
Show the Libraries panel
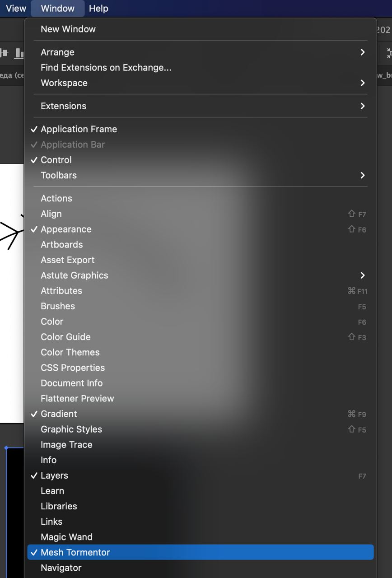coord(201,506)
